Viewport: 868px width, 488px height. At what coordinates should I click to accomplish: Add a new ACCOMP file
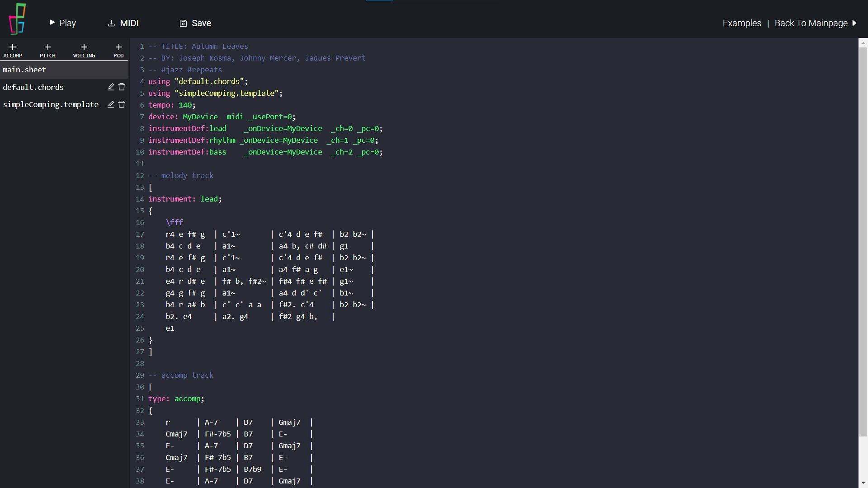click(13, 50)
